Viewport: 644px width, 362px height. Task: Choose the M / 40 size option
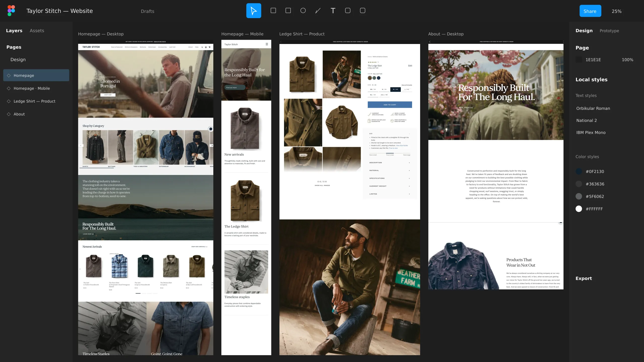(x=395, y=89)
